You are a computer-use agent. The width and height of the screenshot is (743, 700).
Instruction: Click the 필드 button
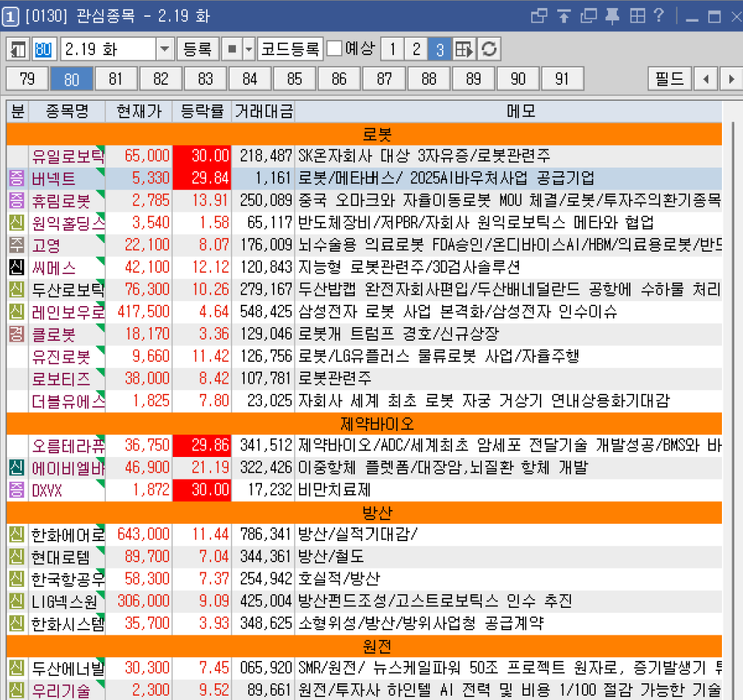[x=670, y=78]
